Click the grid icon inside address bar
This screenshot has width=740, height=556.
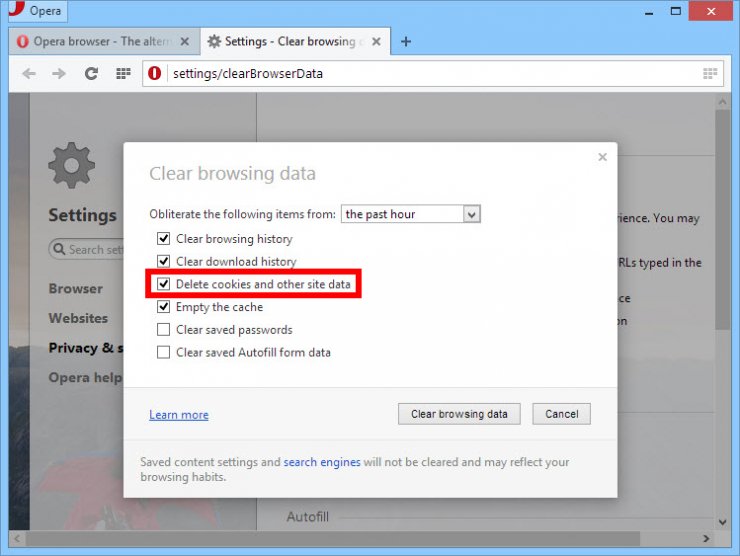coord(710,73)
